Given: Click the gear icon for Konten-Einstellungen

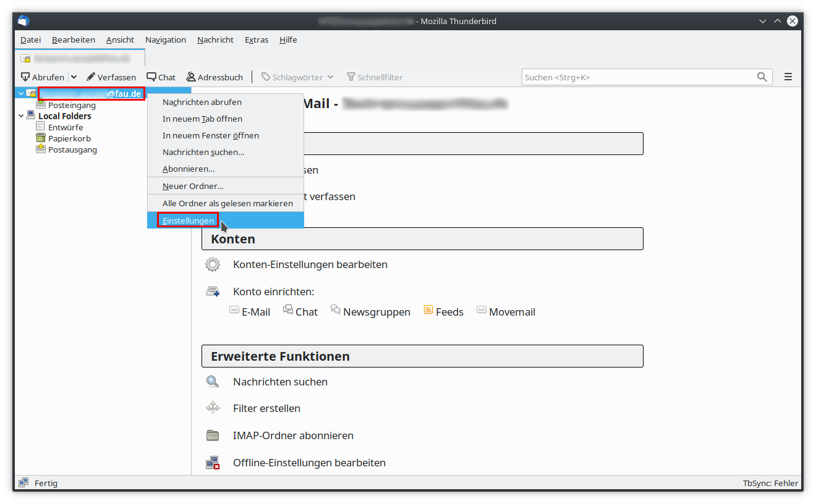Looking at the screenshot, I should (213, 264).
